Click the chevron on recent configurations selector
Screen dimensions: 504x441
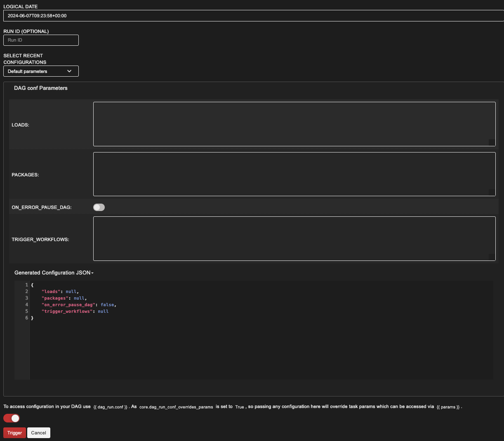coord(69,71)
